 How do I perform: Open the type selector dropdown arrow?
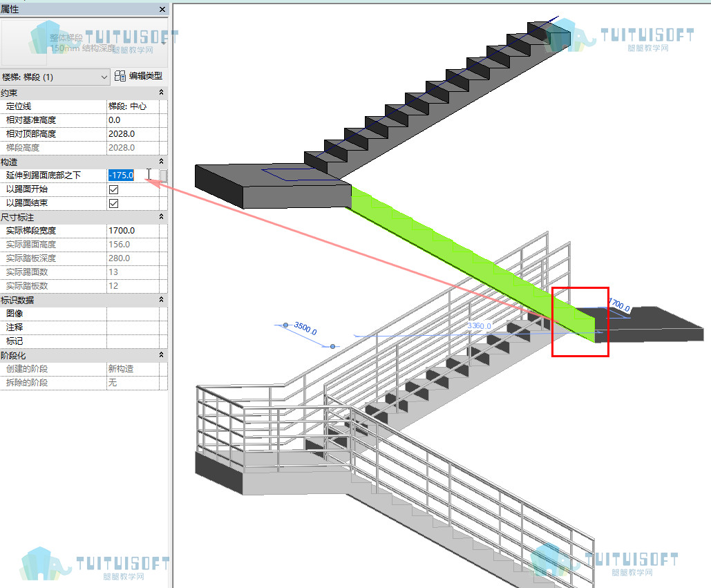pos(163,42)
